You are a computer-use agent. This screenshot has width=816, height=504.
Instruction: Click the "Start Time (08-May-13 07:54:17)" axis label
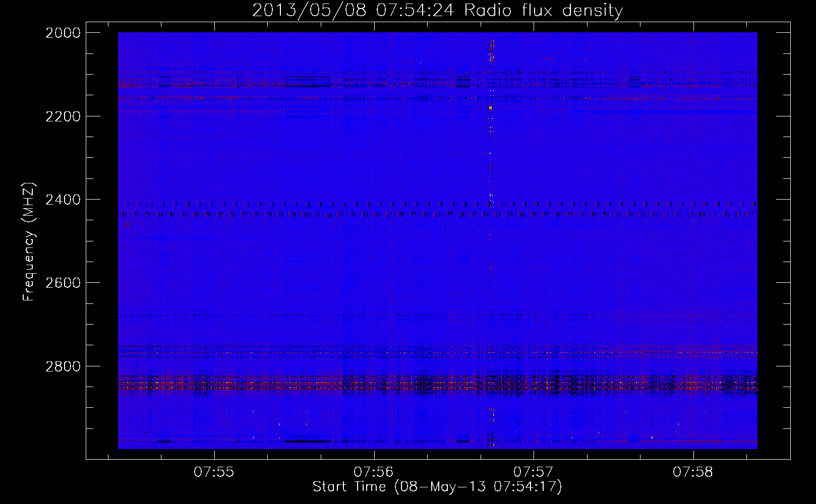coord(437,487)
